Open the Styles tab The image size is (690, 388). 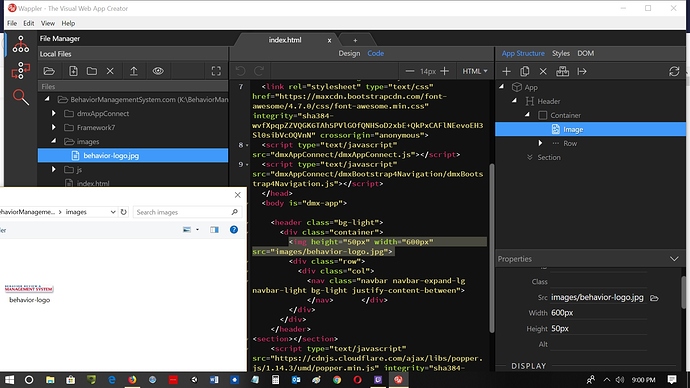561,53
